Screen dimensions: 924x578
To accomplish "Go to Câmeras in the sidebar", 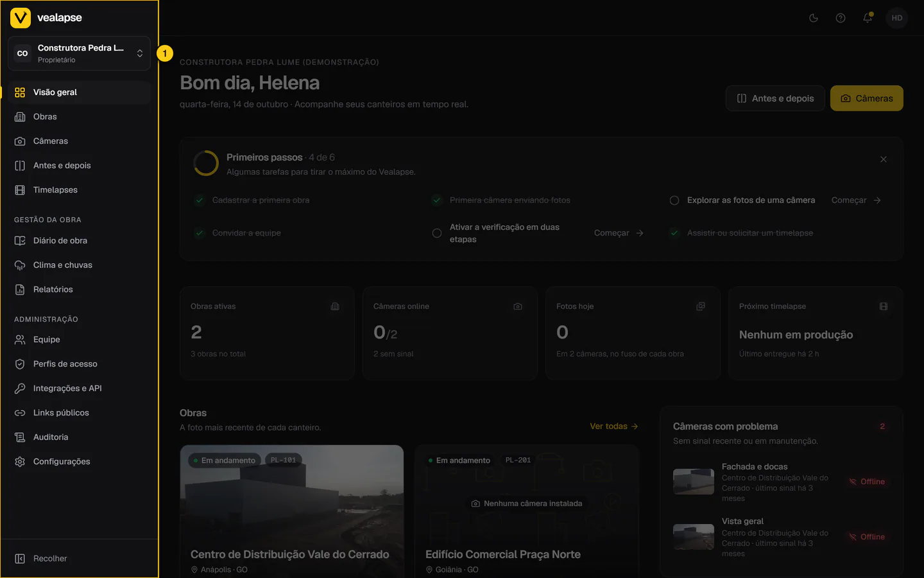I will pyautogui.click(x=79, y=141).
